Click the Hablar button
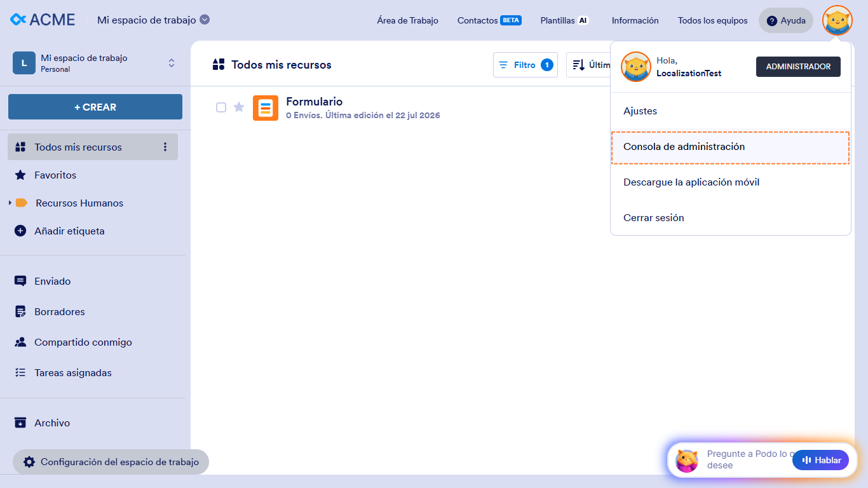This screenshot has width=868, height=488. pyautogui.click(x=820, y=460)
